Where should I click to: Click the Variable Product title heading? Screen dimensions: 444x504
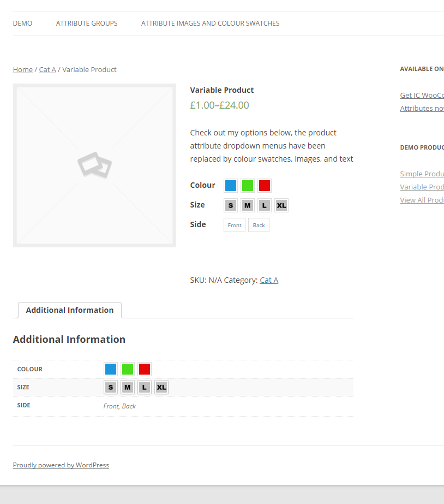pyautogui.click(x=222, y=90)
